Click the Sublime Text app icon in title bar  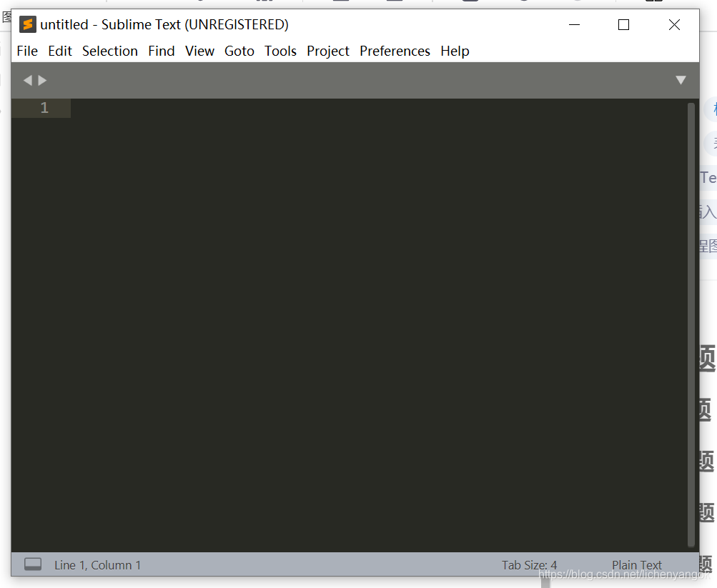click(27, 24)
